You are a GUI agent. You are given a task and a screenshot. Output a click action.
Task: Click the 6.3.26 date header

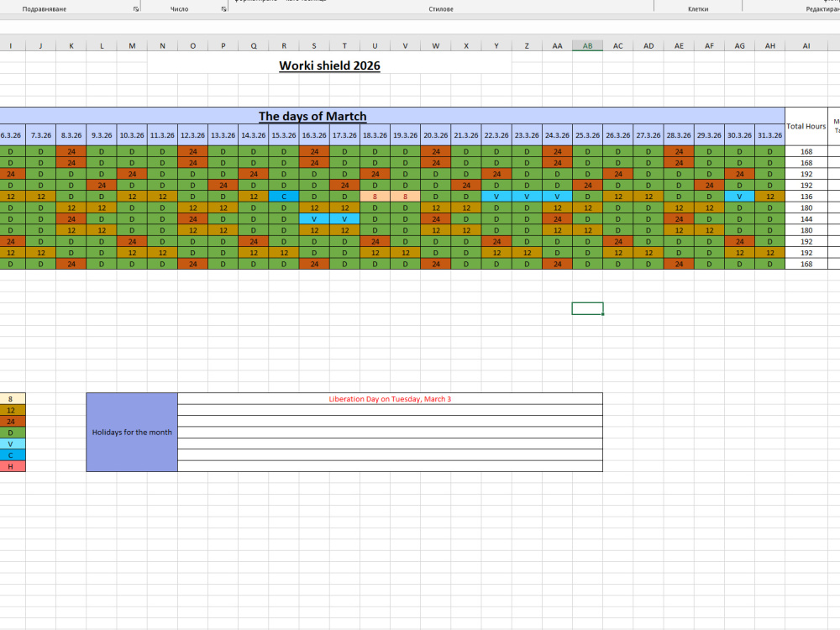click(x=11, y=135)
